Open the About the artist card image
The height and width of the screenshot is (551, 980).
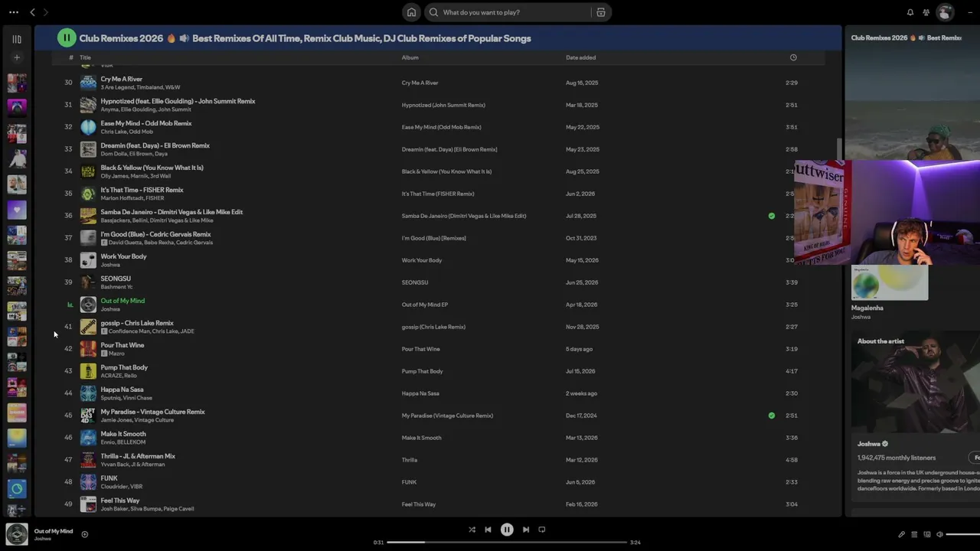[915, 381]
